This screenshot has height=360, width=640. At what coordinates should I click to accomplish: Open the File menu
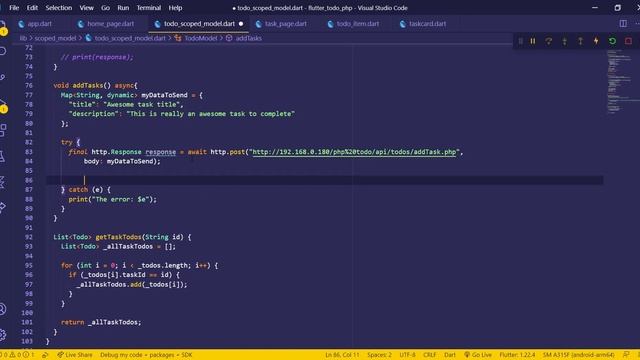[14, 8]
